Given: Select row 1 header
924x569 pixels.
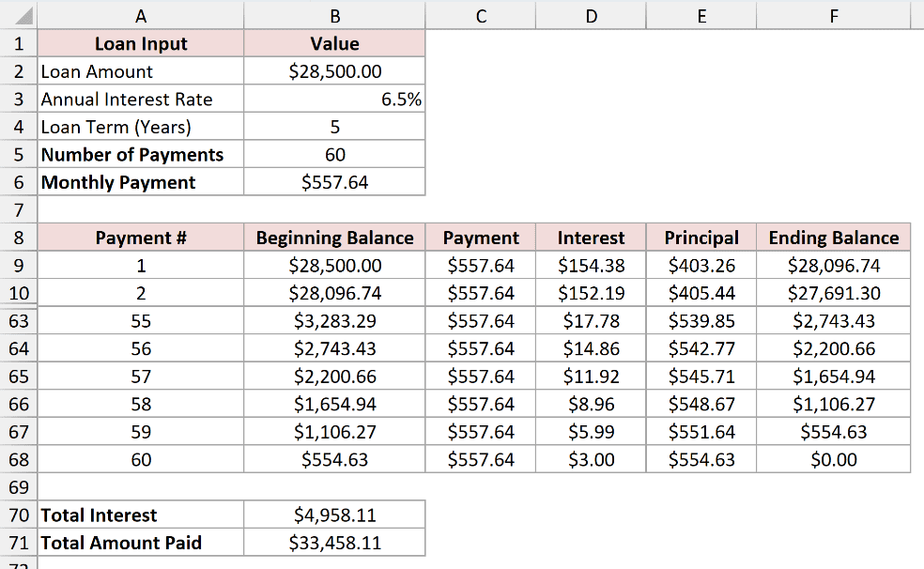Looking at the screenshot, I should click(x=18, y=43).
